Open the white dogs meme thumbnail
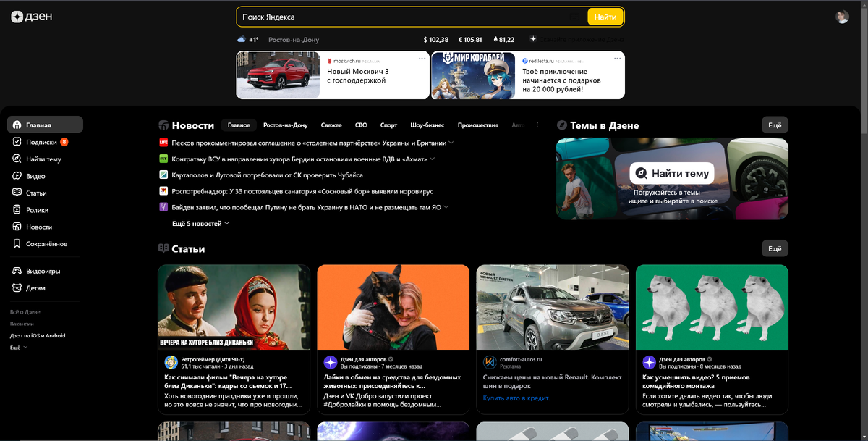 pos(712,308)
